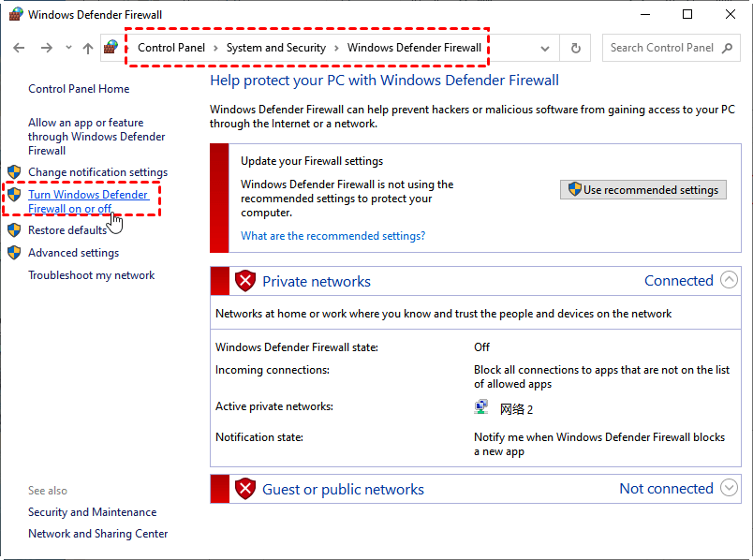Open Allow an app or feature link

(96, 137)
